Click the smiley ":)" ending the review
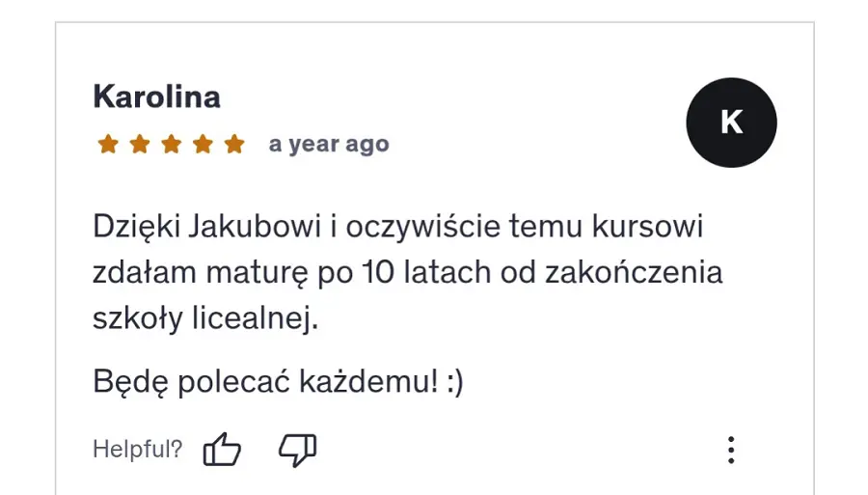The width and height of the screenshot is (868, 495). (454, 382)
